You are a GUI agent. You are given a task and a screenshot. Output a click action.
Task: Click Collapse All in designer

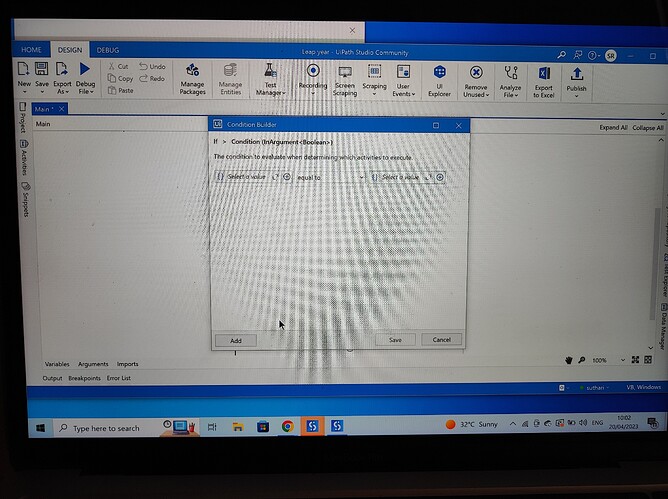648,128
